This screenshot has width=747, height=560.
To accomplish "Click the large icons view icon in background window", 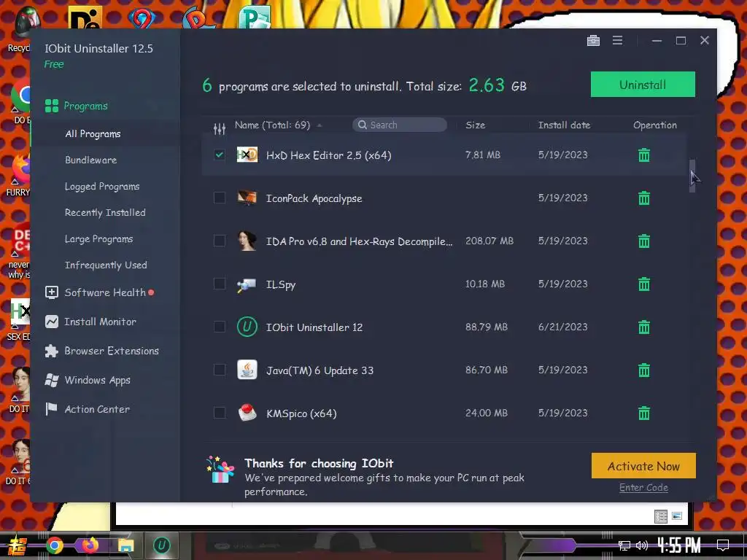I will point(677,516).
